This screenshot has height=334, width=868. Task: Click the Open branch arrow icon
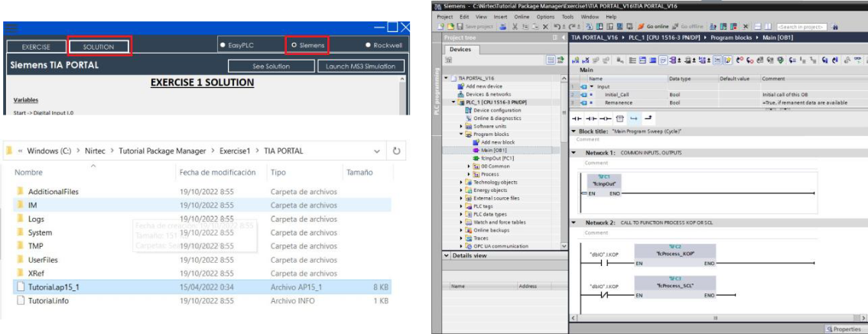[634, 119]
